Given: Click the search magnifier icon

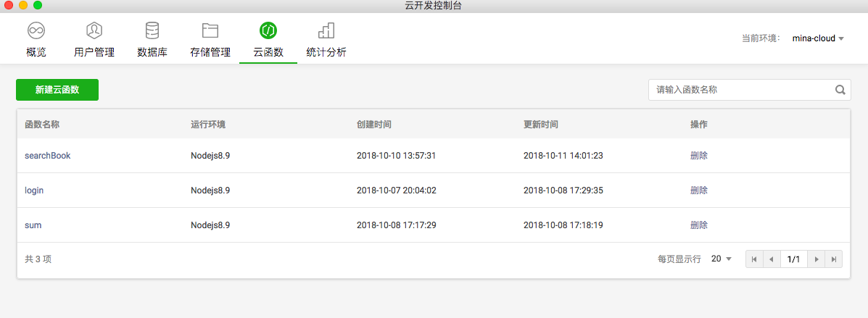Looking at the screenshot, I should pos(840,91).
